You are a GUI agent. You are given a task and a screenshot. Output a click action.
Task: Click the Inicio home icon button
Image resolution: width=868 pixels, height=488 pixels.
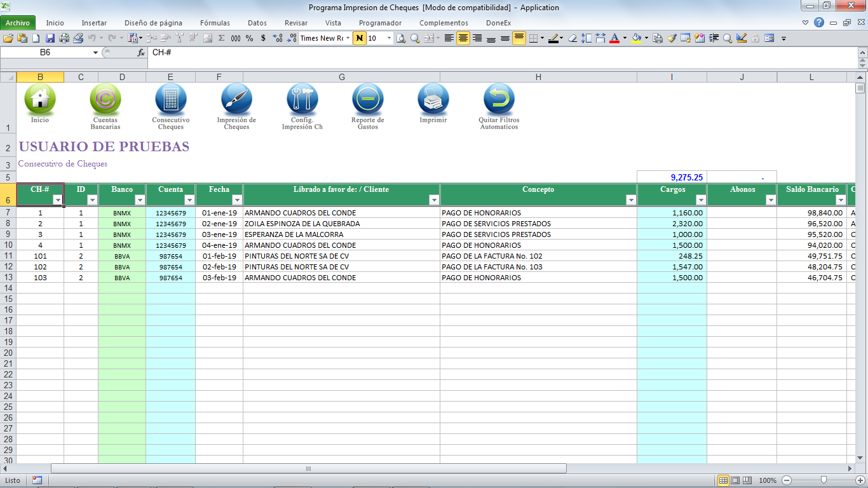point(39,99)
